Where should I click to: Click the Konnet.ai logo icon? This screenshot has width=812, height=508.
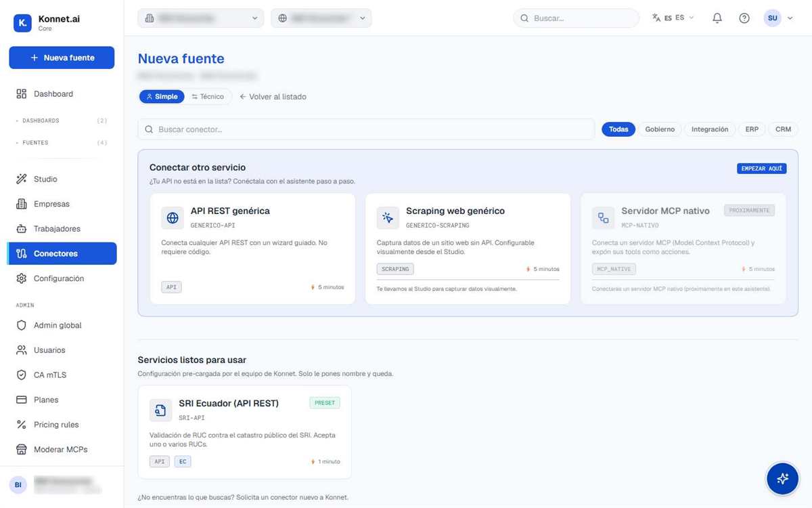(22, 23)
